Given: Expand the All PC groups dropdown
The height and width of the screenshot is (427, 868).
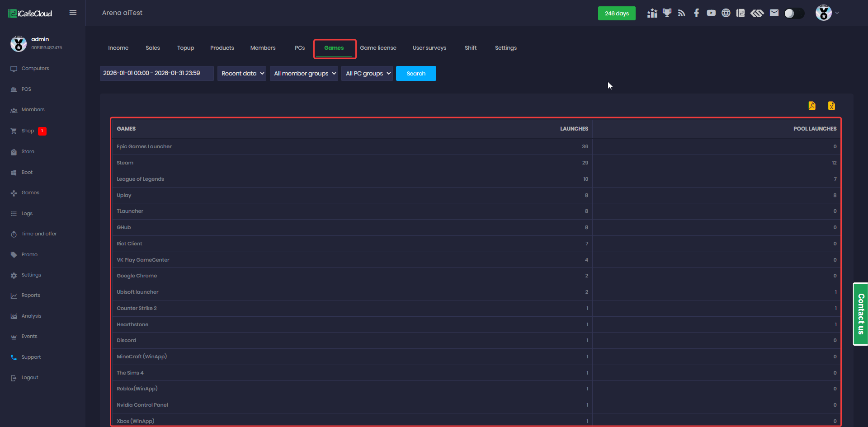Looking at the screenshot, I should pyautogui.click(x=367, y=73).
